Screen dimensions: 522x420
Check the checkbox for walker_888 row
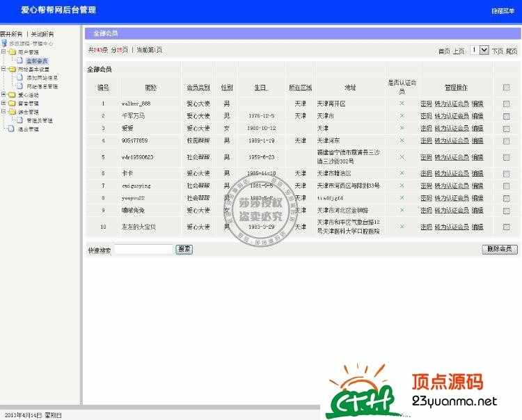pyautogui.click(x=506, y=104)
